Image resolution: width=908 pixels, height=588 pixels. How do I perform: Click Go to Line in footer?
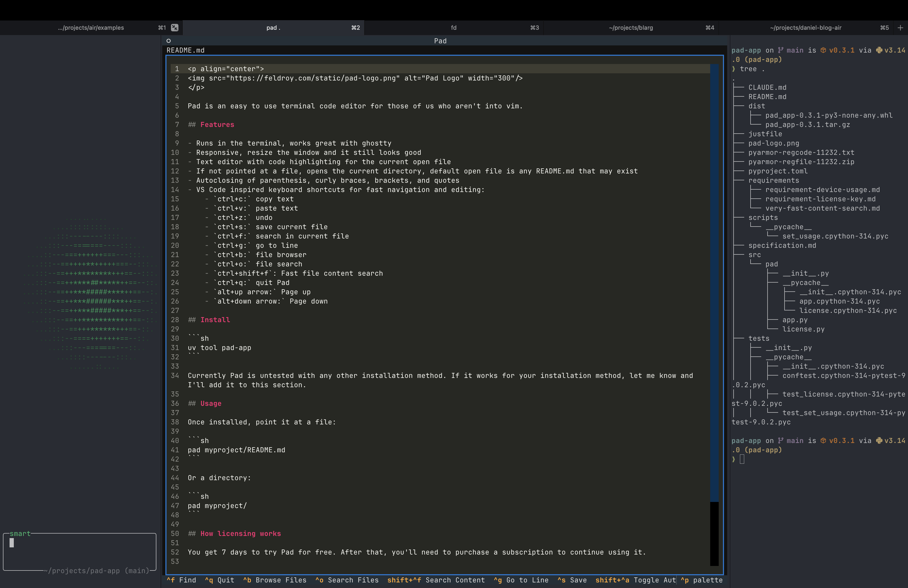pyautogui.click(x=521, y=580)
